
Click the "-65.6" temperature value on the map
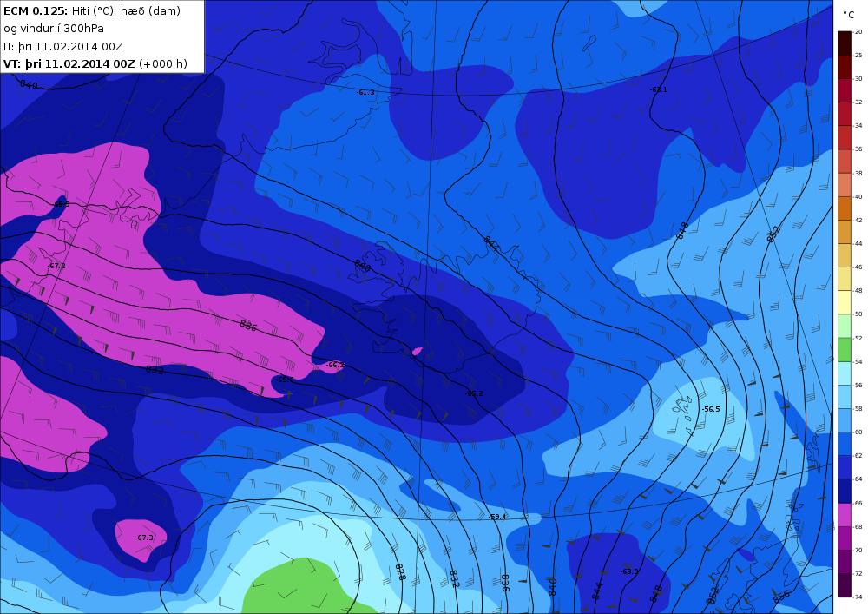tap(285, 380)
